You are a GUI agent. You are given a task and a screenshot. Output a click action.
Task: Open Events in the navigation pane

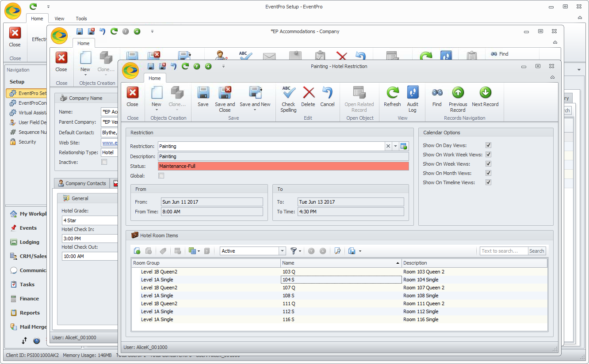click(x=28, y=228)
